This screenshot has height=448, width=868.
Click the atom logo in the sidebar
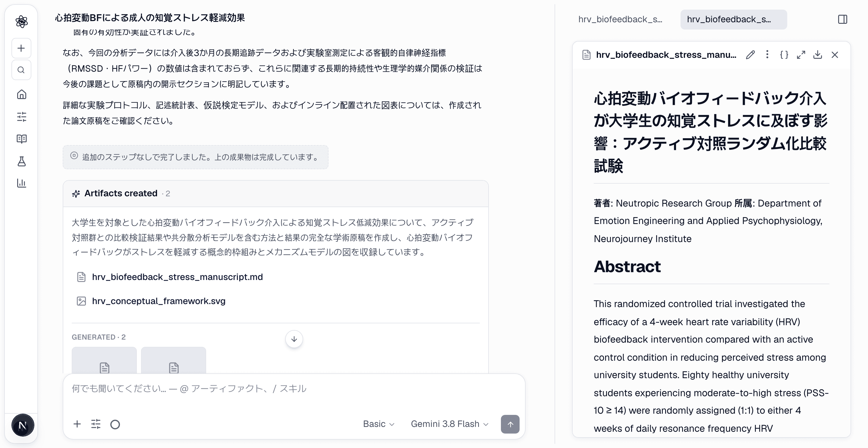[22, 22]
